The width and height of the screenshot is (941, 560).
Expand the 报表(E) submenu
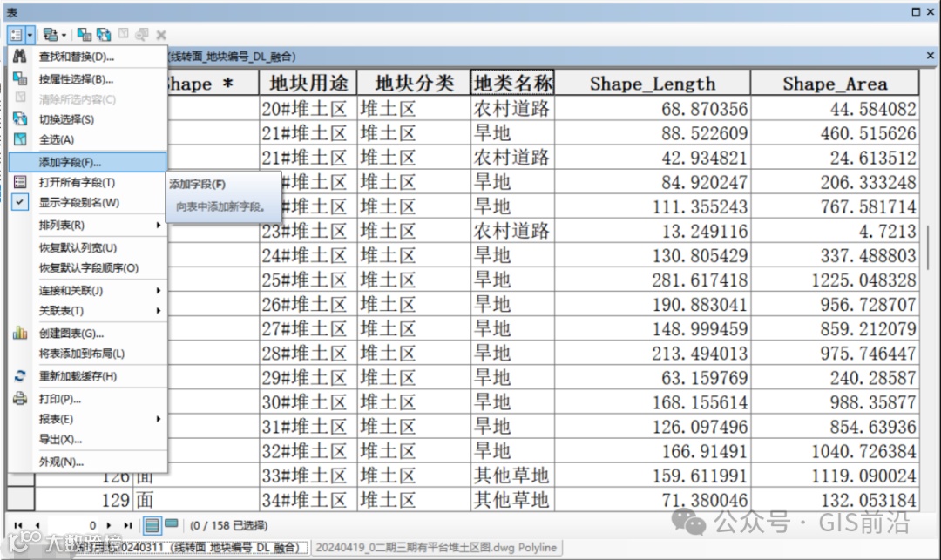click(x=88, y=419)
